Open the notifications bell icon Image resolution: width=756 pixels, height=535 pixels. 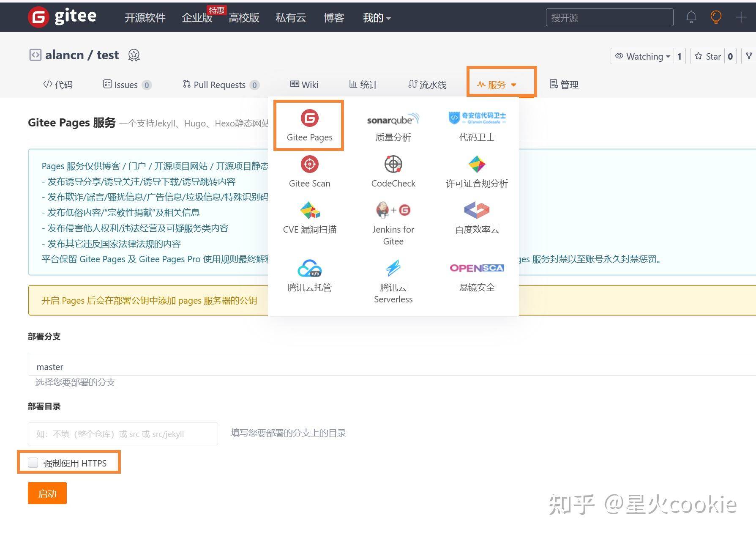pos(691,17)
